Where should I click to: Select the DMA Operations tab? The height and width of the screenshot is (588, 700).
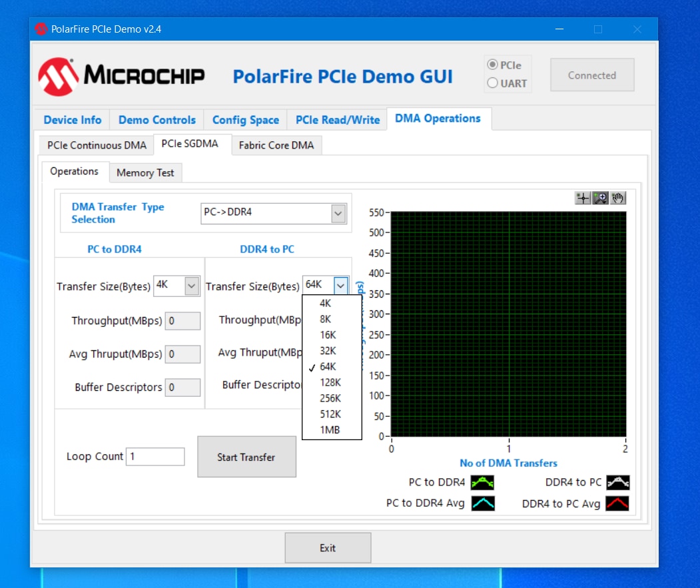[x=438, y=119]
